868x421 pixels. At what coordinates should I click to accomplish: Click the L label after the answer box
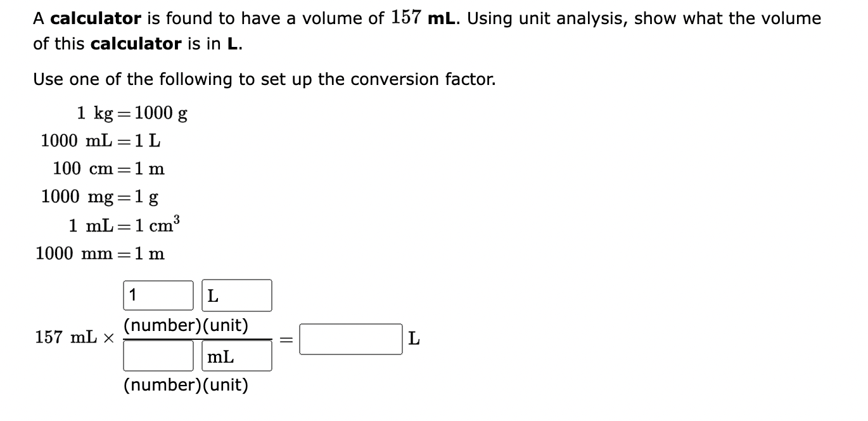(x=415, y=339)
